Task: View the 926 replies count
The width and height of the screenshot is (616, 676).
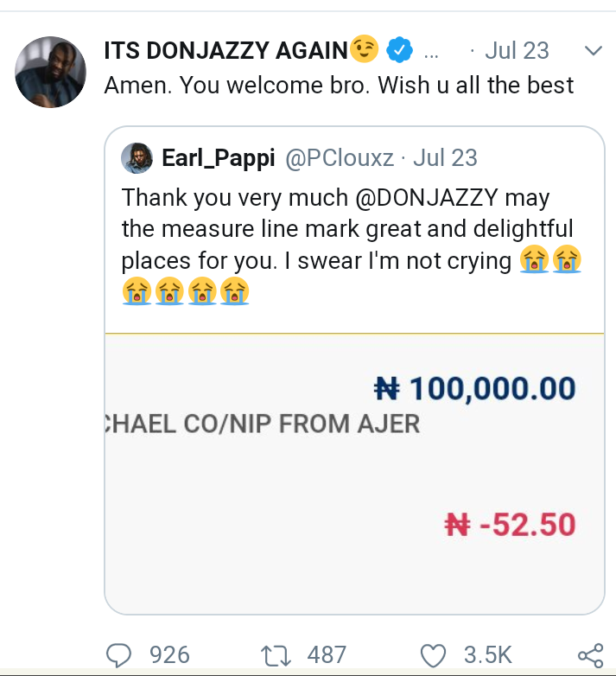Action: (169, 654)
